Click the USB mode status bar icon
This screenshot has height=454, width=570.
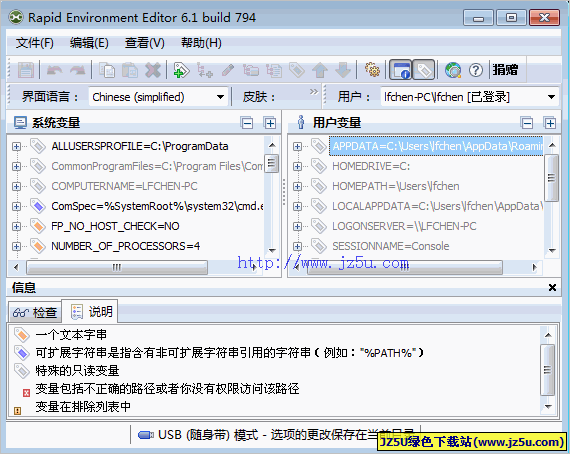coord(145,435)
